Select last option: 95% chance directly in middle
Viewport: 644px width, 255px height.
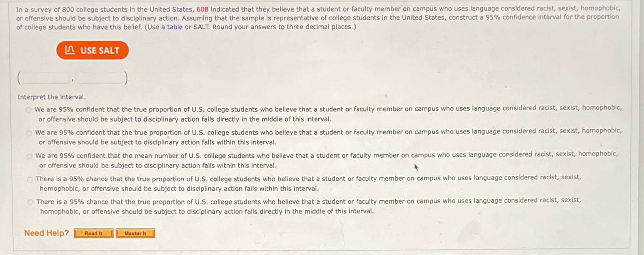[x=30, y=202]
